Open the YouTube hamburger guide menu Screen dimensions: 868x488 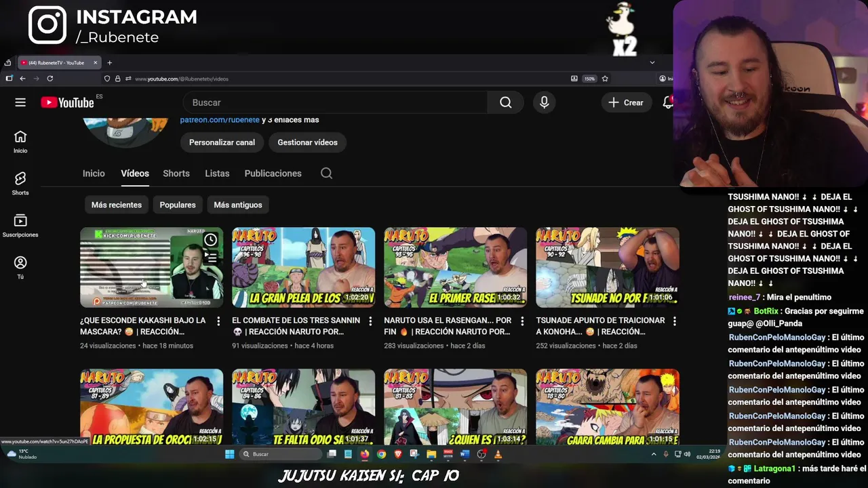tap(20, 102)
